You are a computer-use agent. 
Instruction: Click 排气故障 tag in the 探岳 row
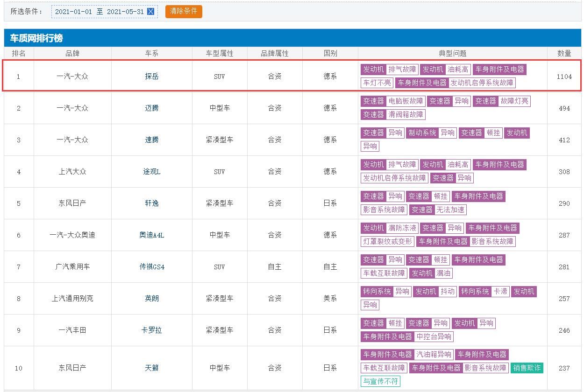[402, 70]
